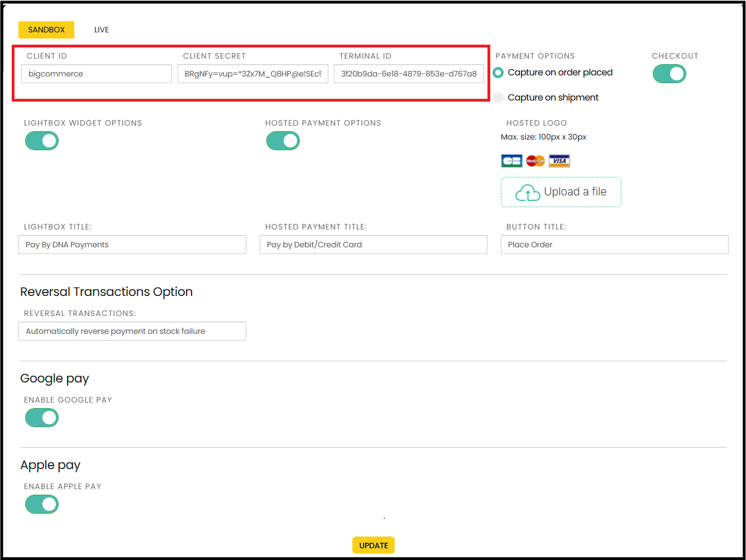
Task: Click into the Client Secret field
Action: (x=253, y=74)
